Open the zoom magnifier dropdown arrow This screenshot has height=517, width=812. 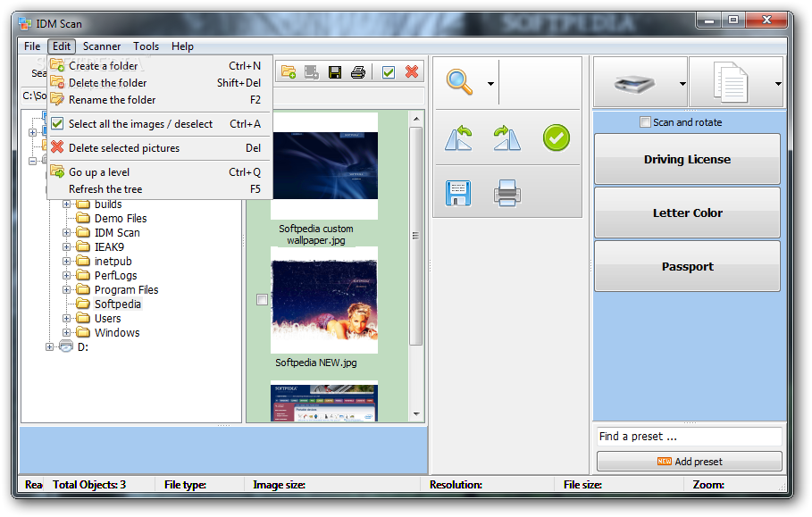tap(490, 83)
